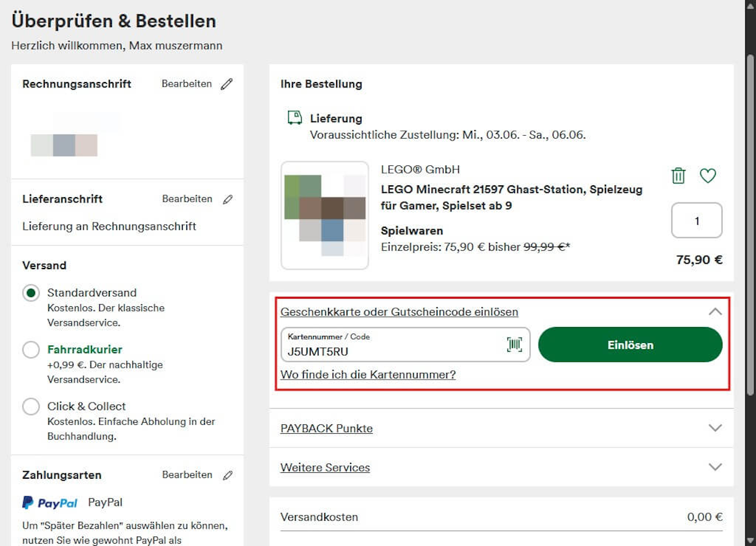Screen dimensions: 756x546
Task: Expand the Weitere Services section
Action: [x=715, y=467]
